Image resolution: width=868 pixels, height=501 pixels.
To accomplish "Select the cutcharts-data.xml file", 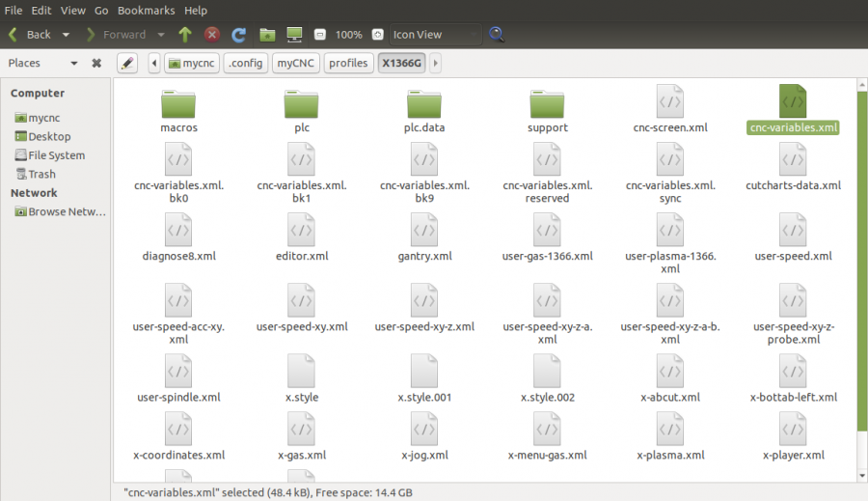I will click(x=793, y=166).
